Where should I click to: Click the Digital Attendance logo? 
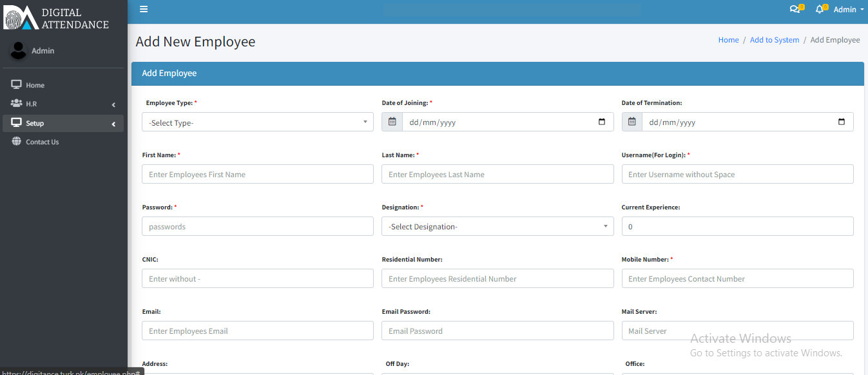(x=56, y=19)
